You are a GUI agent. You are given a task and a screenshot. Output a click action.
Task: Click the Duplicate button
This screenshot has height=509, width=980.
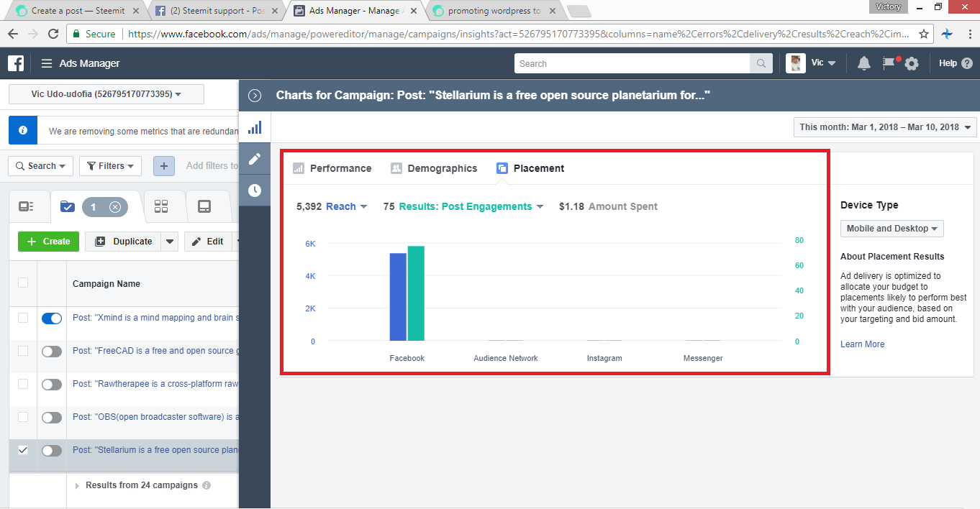(123, 242)
